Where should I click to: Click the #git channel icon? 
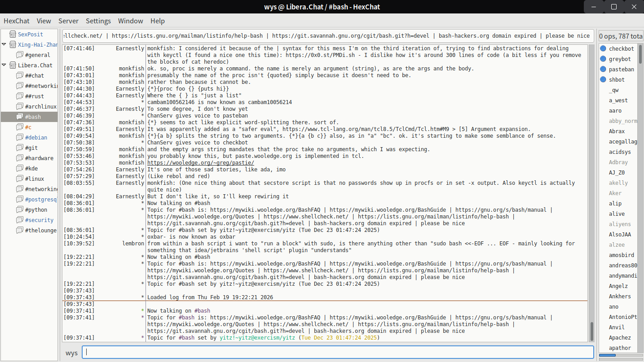(19, 148)
